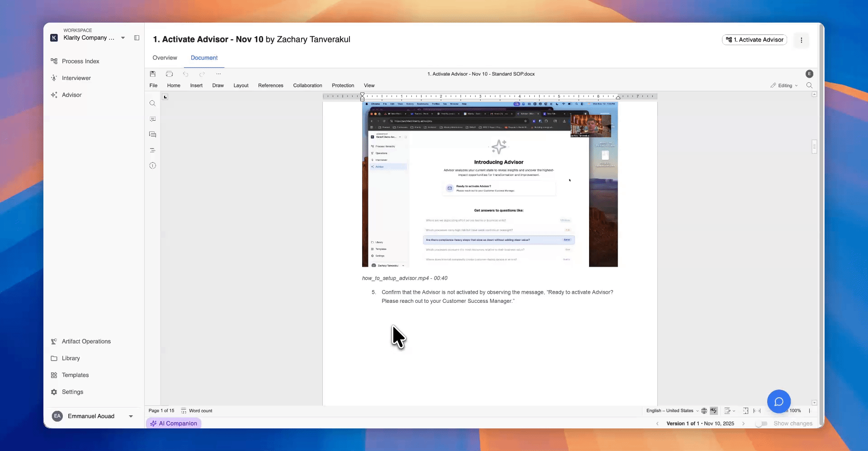Click the scroll down arrow of document

pos(814,403)
